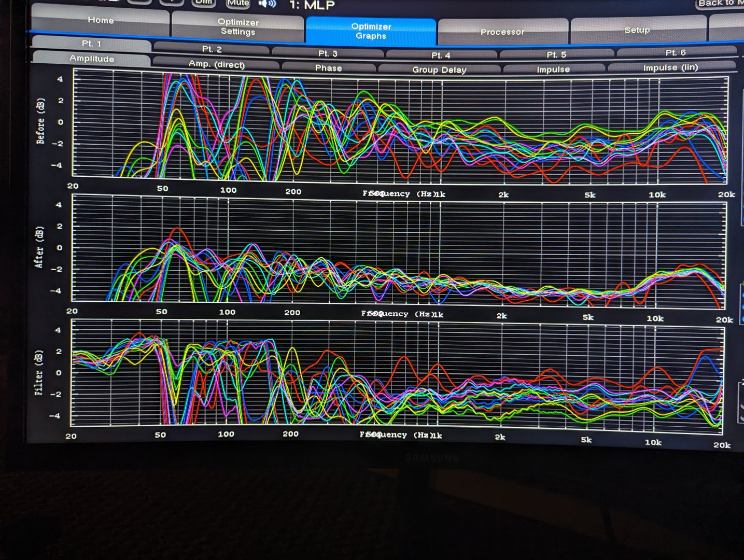Go to the Processor tab
Viewport: 744px width, 560px height.
coord(502,32)
